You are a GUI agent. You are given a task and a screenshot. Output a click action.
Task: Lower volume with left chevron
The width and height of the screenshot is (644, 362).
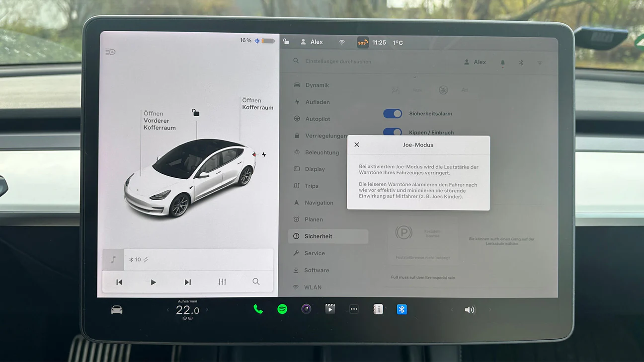(x=452, y=310)
